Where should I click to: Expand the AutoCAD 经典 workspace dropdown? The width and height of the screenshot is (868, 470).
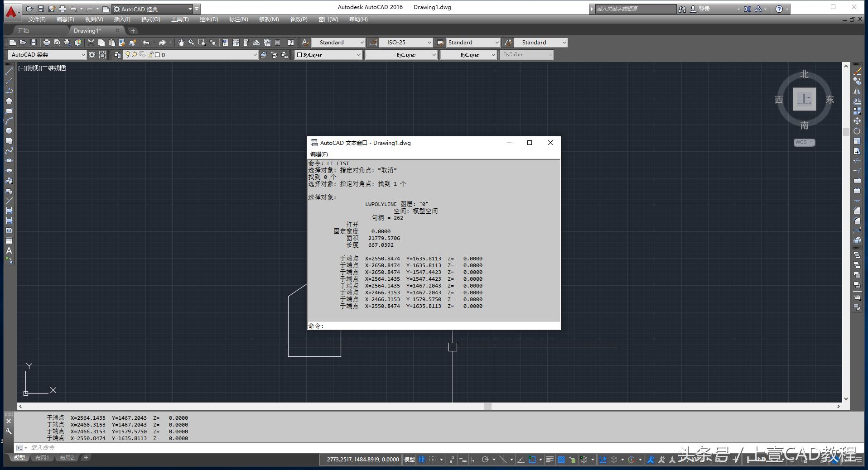pyautogui.click(x=47, y=55)
